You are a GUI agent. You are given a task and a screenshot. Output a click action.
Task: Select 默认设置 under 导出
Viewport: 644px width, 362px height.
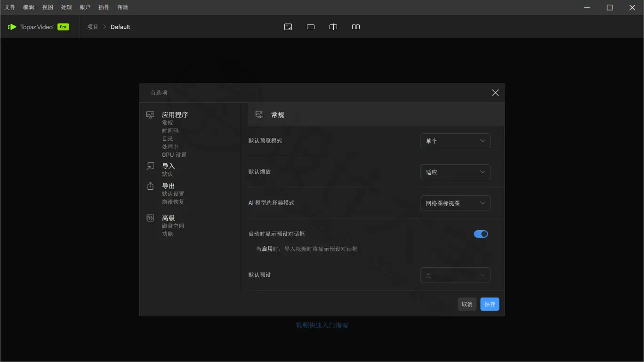point(173,194)
